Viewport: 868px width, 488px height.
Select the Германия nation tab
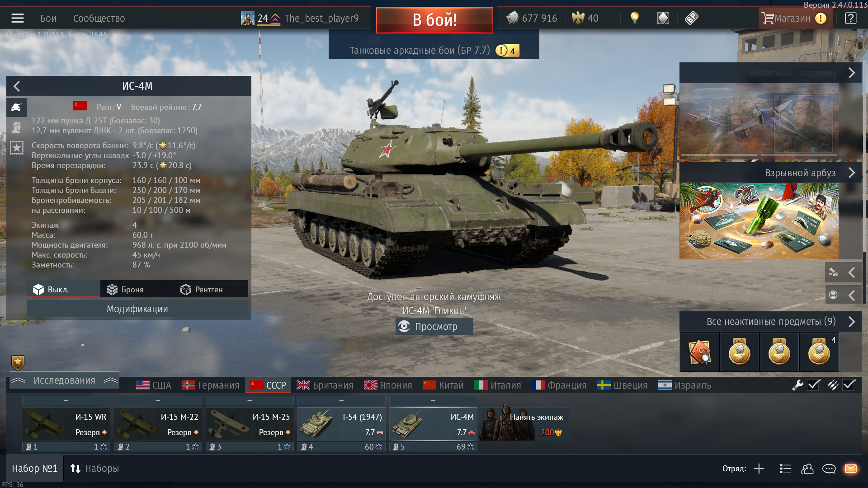(211, 385)
